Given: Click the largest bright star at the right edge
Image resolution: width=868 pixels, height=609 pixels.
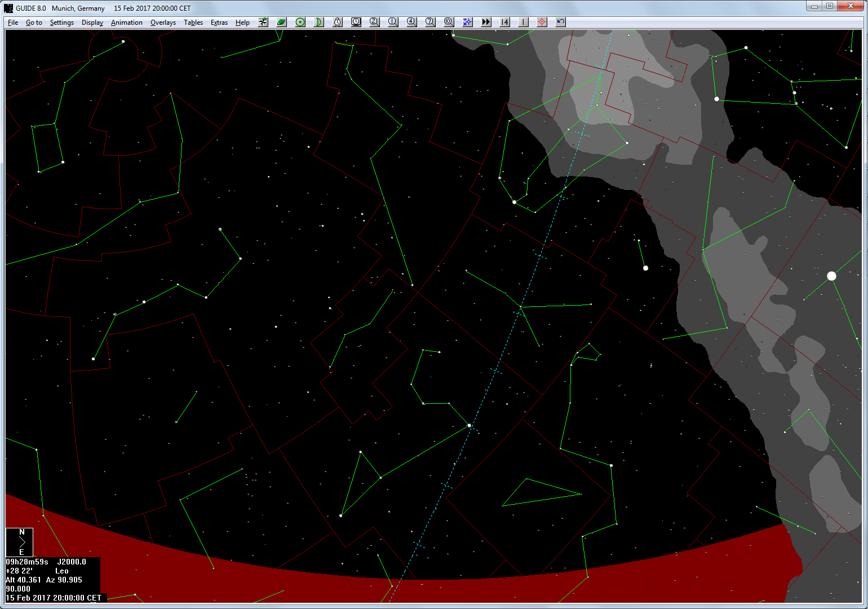Looking at the screenshot, I should click(x=831, y=276).
